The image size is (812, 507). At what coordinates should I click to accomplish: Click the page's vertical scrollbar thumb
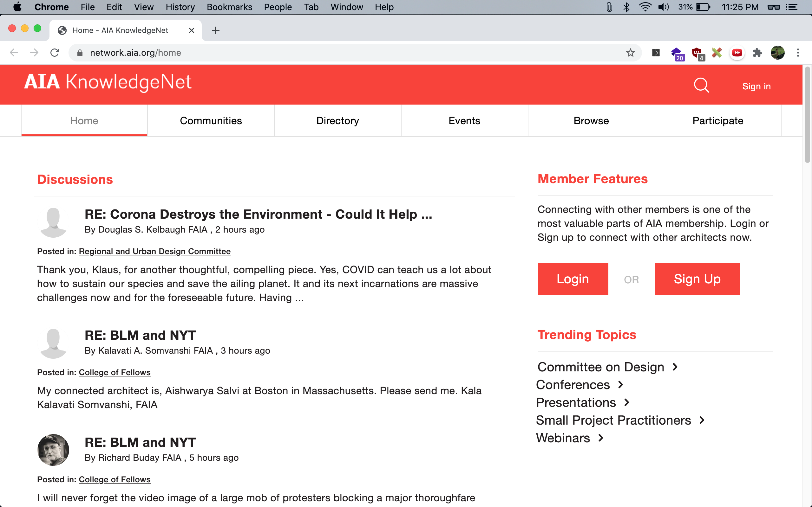pyautogui.click(x=807, y=115)
